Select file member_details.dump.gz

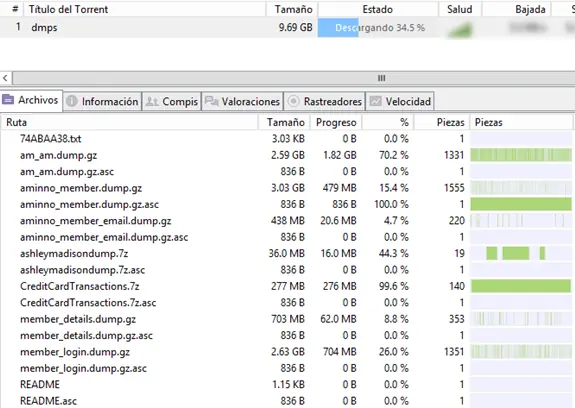pos(78,319)
